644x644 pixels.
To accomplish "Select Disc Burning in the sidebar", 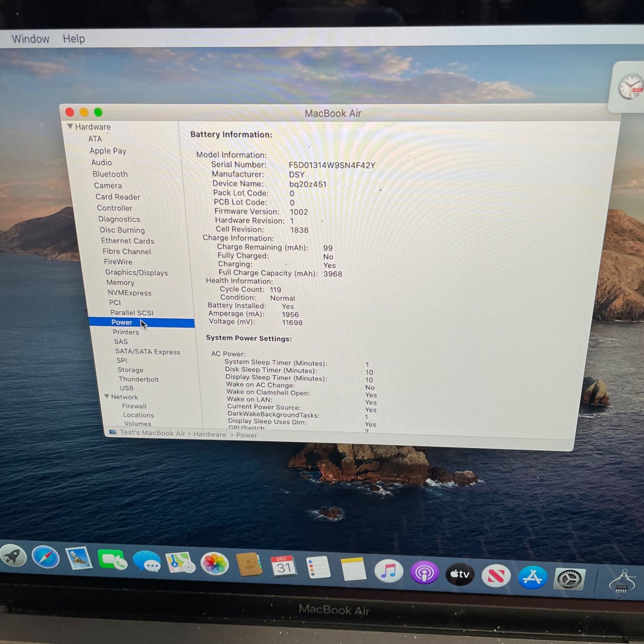I will (122, 230).
